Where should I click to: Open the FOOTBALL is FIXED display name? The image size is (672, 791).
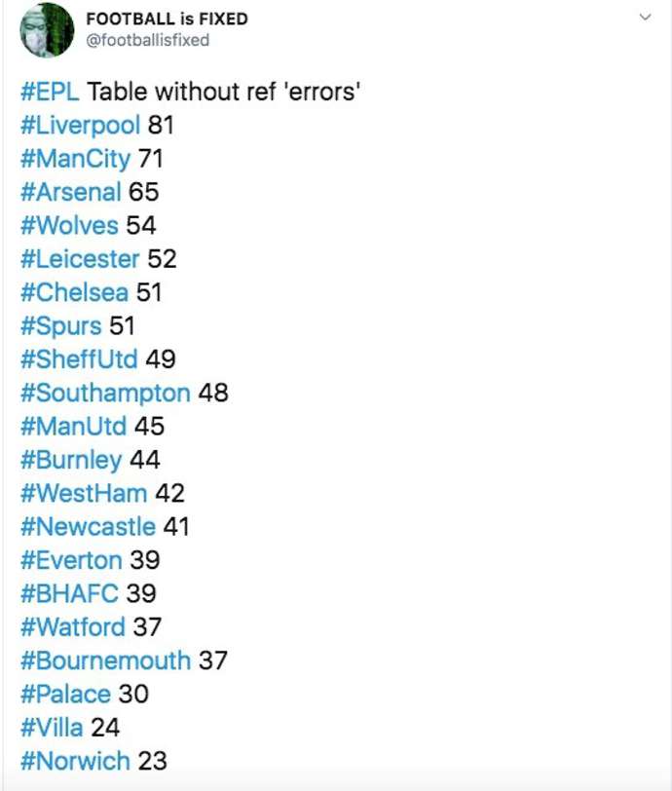(167, 19)
